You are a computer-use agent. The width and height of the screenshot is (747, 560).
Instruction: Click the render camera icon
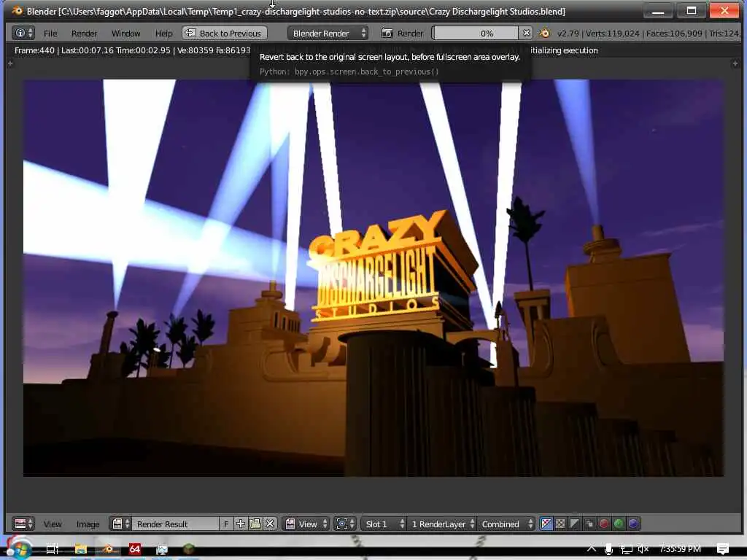pyautogui.click(x=387, y=33)
